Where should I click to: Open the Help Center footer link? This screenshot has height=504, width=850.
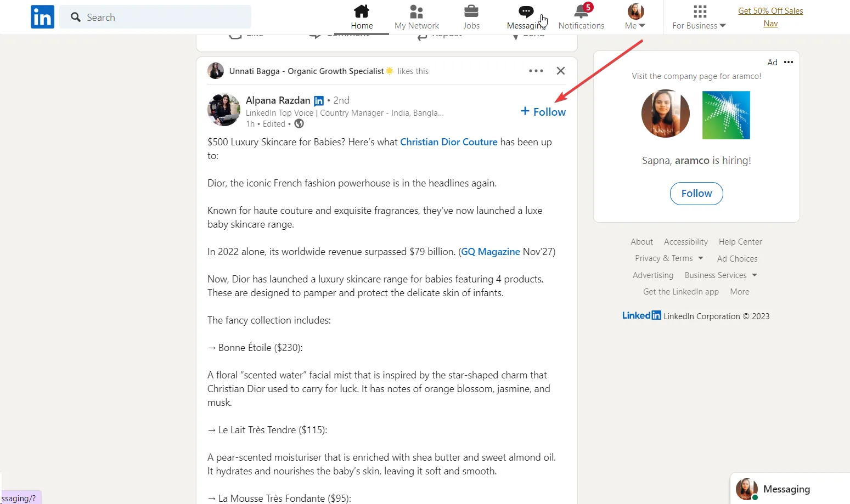pyautogui.click(x=740, y=242)
